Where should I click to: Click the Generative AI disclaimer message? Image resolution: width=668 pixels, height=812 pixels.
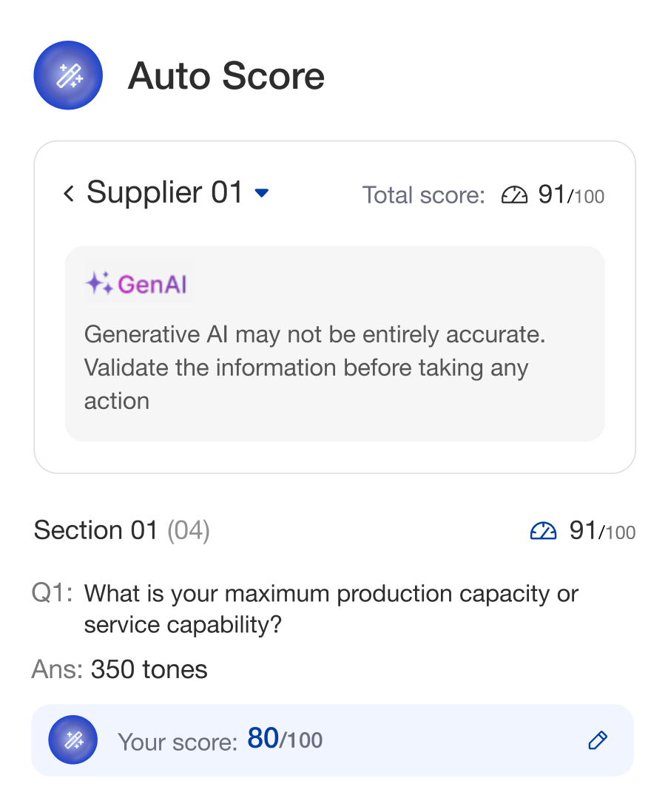314,368
